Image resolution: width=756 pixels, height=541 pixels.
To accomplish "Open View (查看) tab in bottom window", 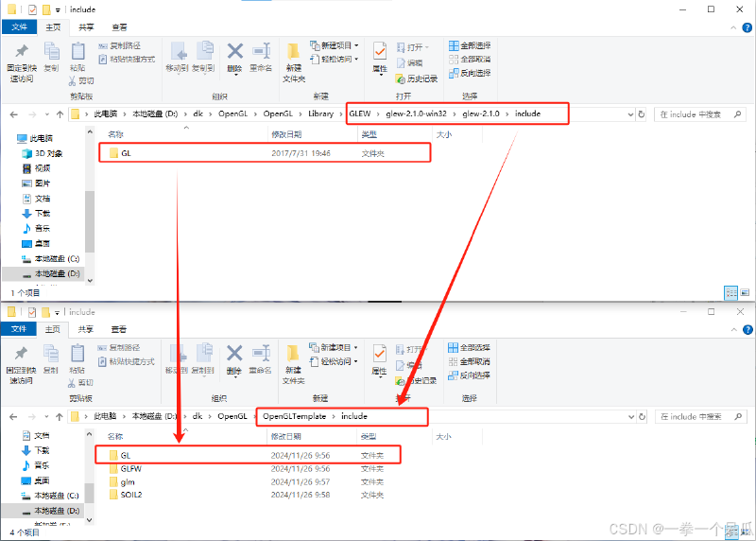I will click(119, 329).
